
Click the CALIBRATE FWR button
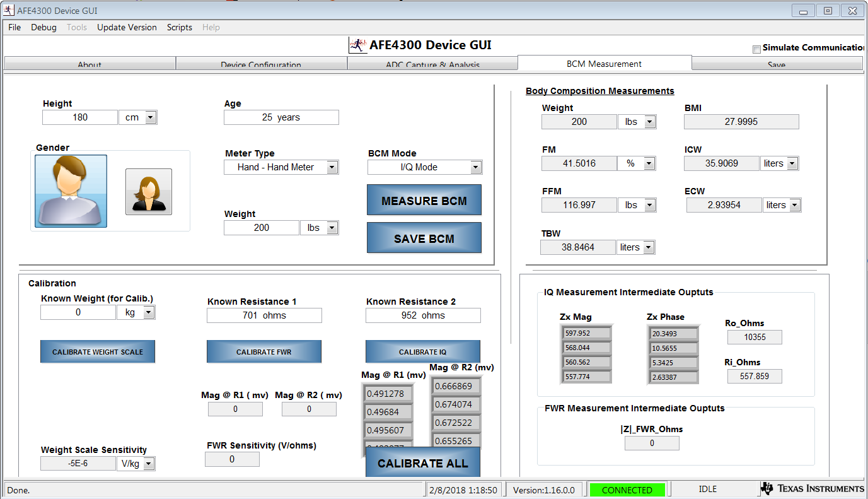click(264, 351)
